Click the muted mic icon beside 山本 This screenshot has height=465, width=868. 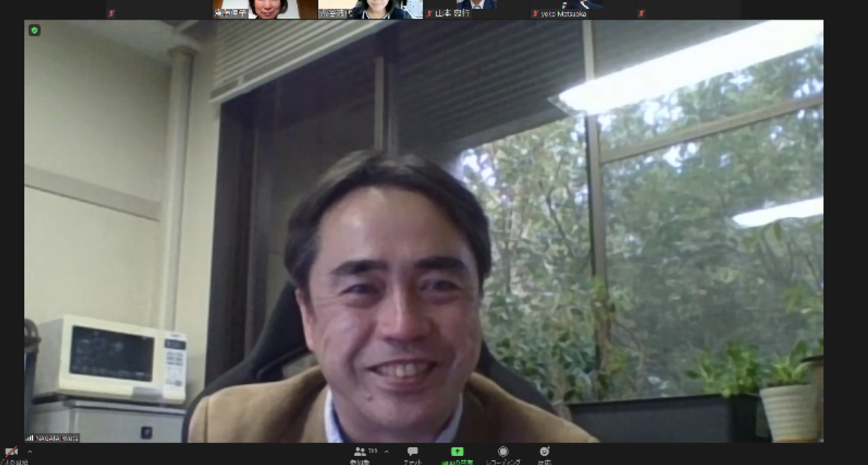(430, 13)
